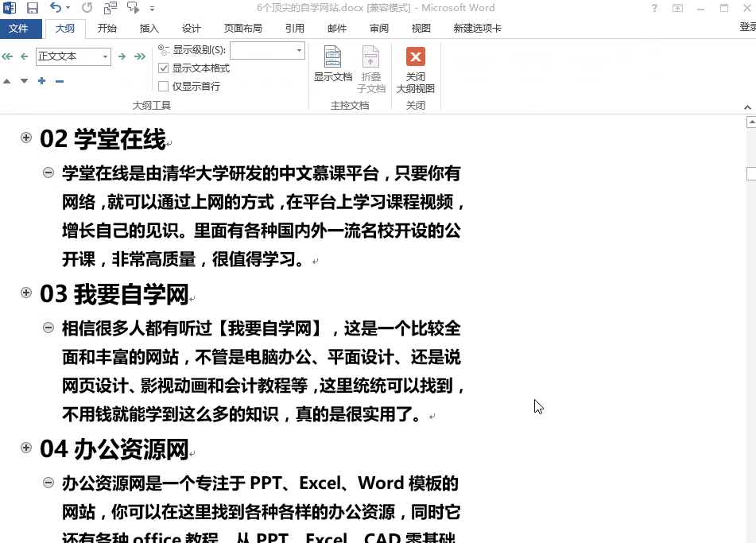The image size is (756, 543).
Task: Promote outline level with left arrow
Action: [24, 56]
